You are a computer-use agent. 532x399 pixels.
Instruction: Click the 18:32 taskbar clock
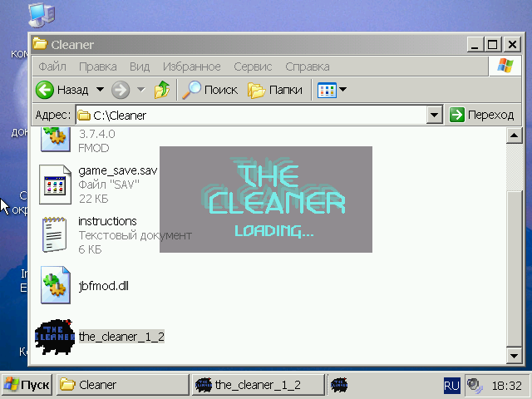click(506, 386)
